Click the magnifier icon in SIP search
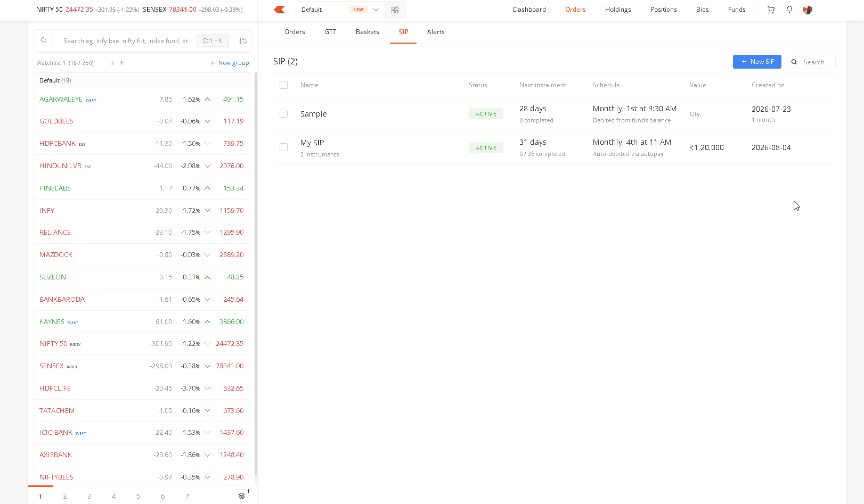 click(794, 62)
